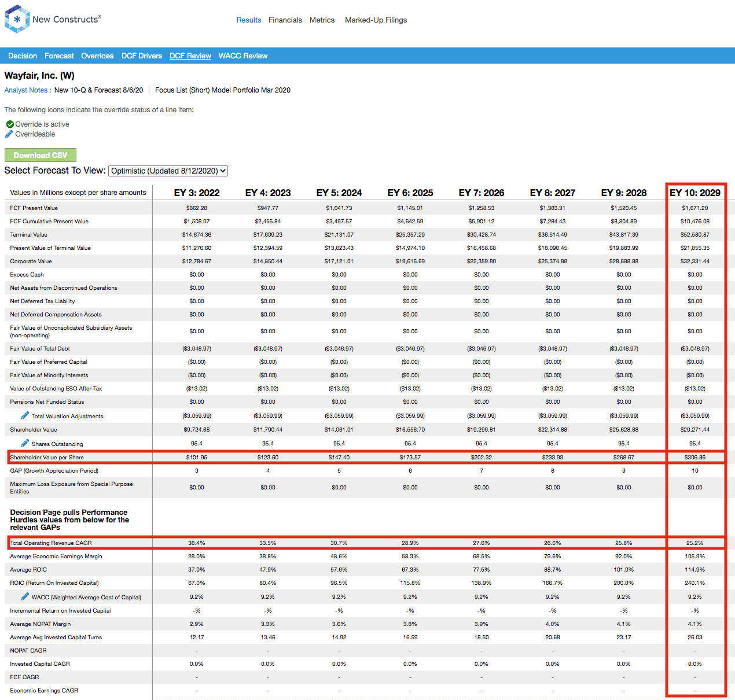
Task: Click the EY 9: 2028 column header
Action: 624,193
